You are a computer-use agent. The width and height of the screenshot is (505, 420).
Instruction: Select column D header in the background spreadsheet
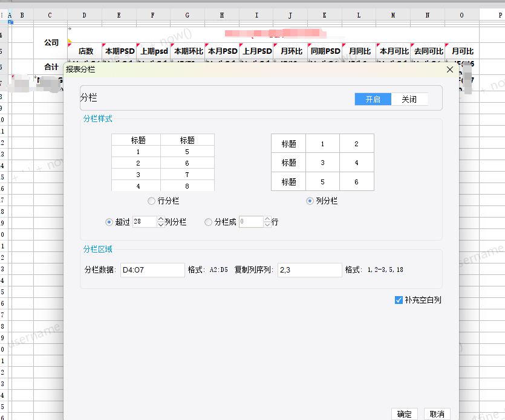85,15
